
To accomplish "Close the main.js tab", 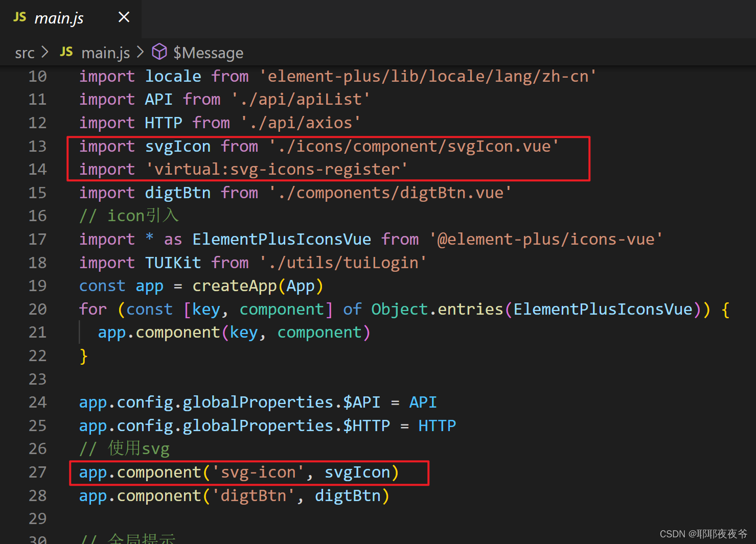I will [124, 17].
